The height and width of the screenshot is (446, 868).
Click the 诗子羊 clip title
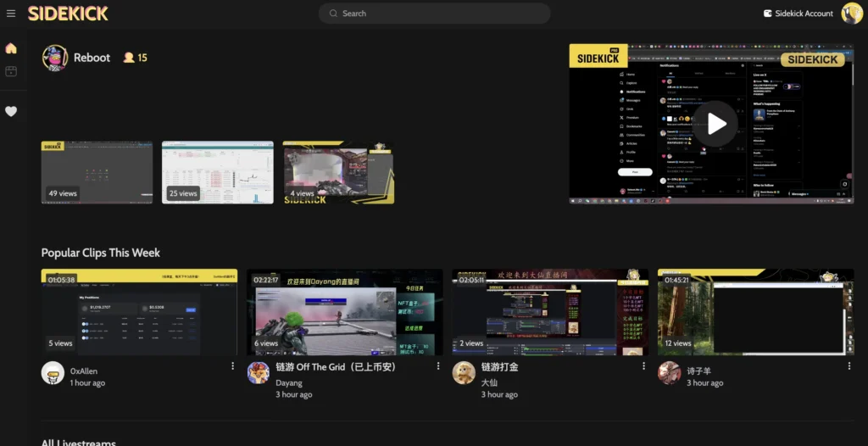699,371
